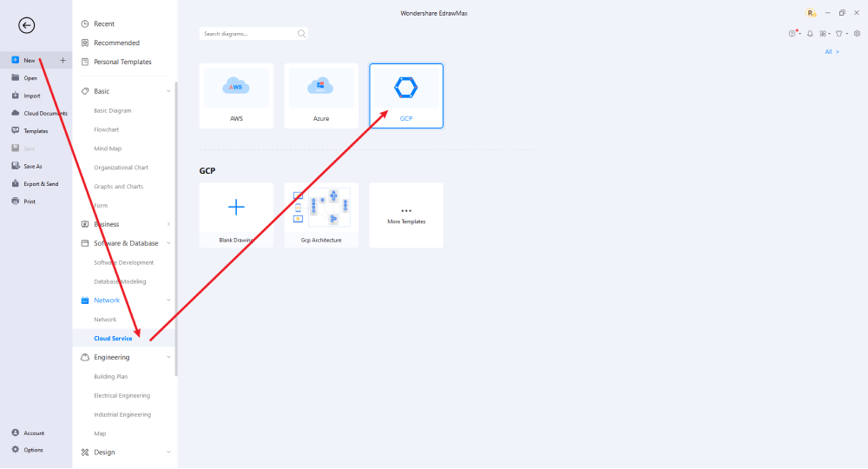The image size is (868, 469).
Task: Collapse the Software & Database chevron
Action: click(x=168, y=243)
